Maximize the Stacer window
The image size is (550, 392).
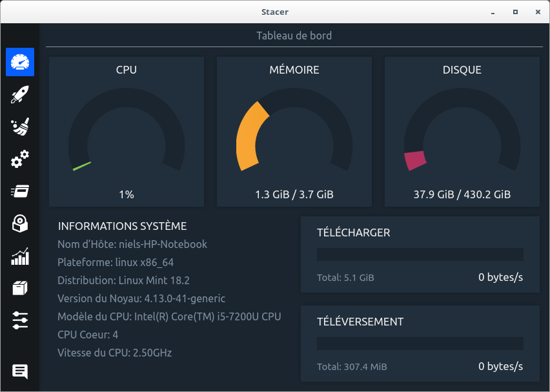(515, 12)
